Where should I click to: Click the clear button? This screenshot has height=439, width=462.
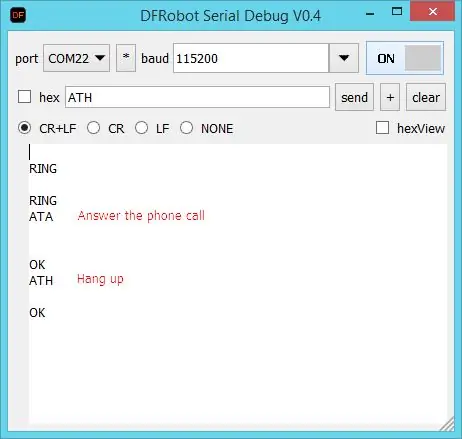[426, 97]
